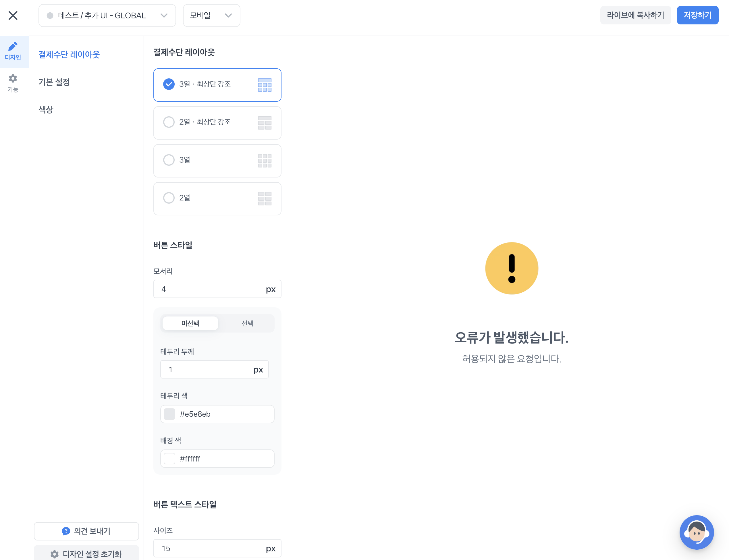Click the 라이브에 복사하기 button

pyautogui.click(x=635, y=15)
